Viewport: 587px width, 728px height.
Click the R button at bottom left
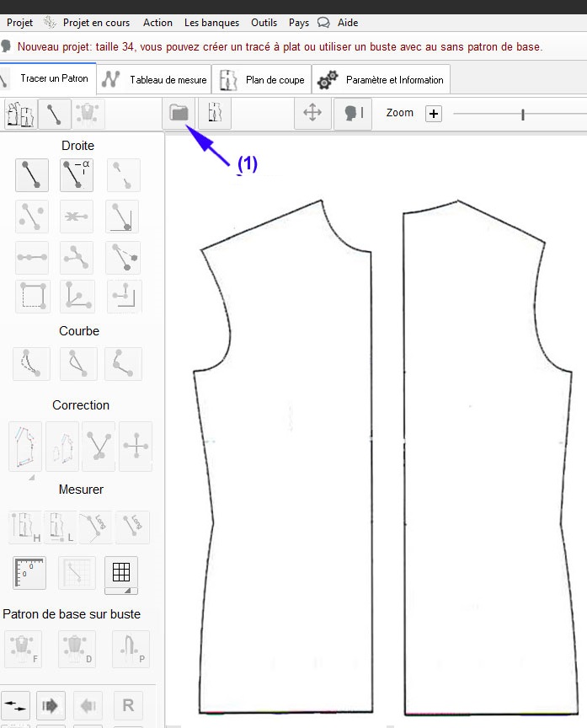(x=128, y=704)
